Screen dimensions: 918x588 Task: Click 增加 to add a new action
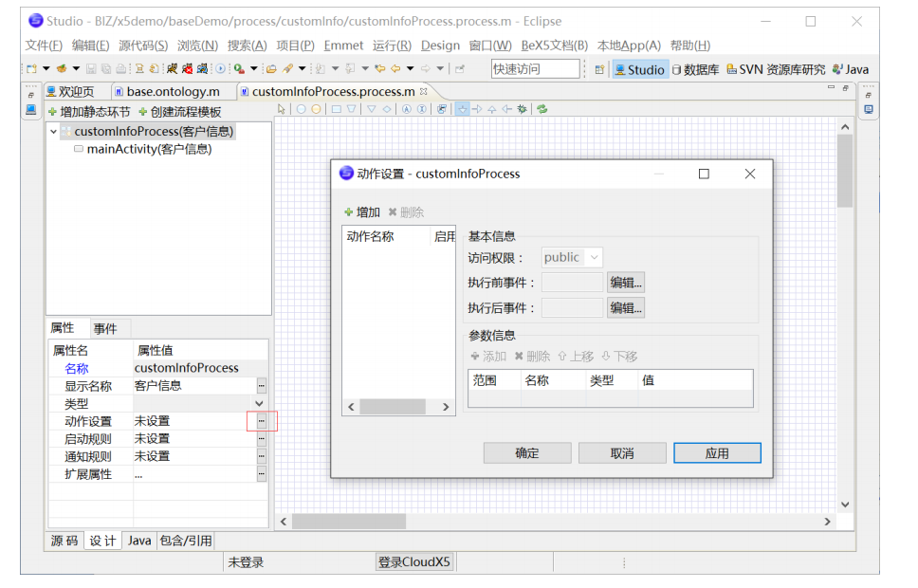tap(366, 211)
